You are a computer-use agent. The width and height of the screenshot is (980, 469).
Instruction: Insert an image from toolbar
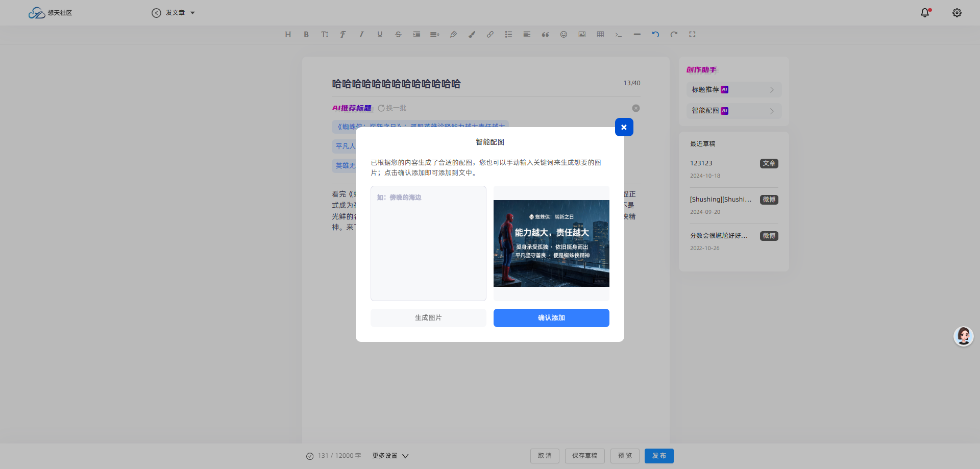point(582,34)
